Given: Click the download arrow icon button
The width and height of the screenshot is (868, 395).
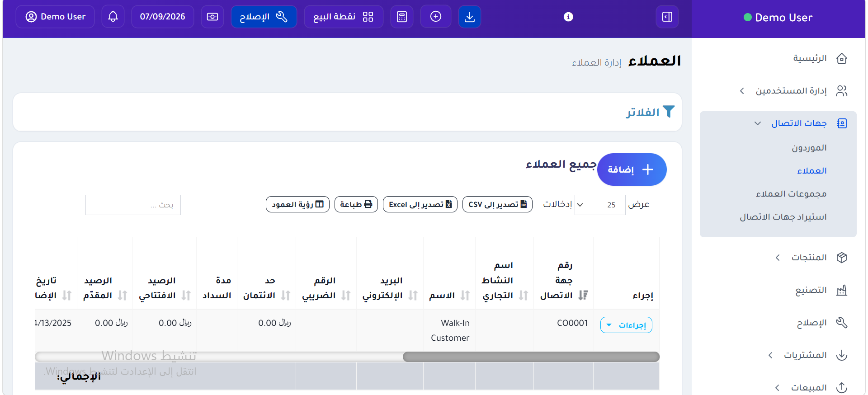Looking at the screenshot, I should [470, 17].
